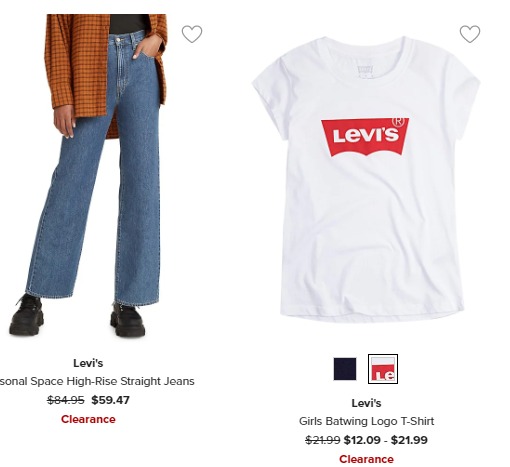Image resolution: width=510 pixels, height=467 pixels.
Task: Click the neck label inside the white t-shirt
Action: (365, 70)
